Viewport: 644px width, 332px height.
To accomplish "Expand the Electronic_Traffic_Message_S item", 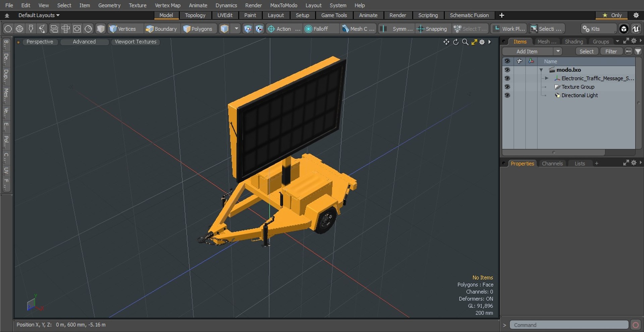I will (x=547, y=78).
